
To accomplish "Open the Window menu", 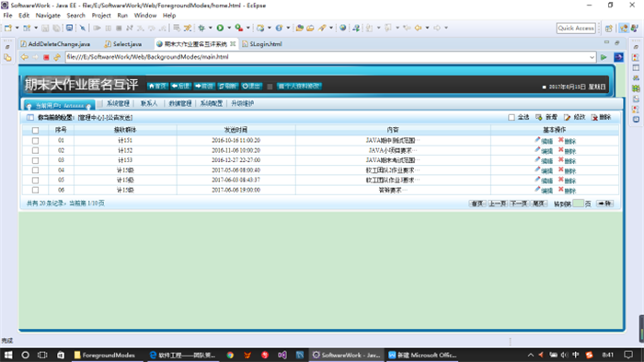I will tap(145, 16).
